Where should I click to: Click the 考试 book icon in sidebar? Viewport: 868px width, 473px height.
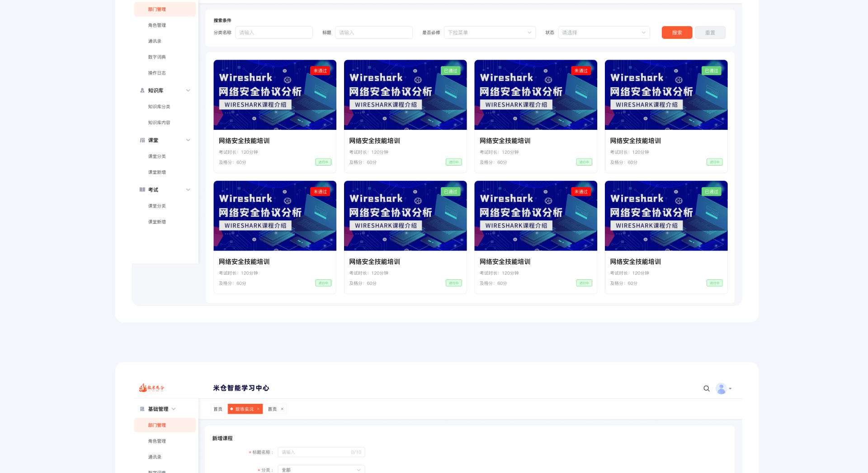pos(142,190)
